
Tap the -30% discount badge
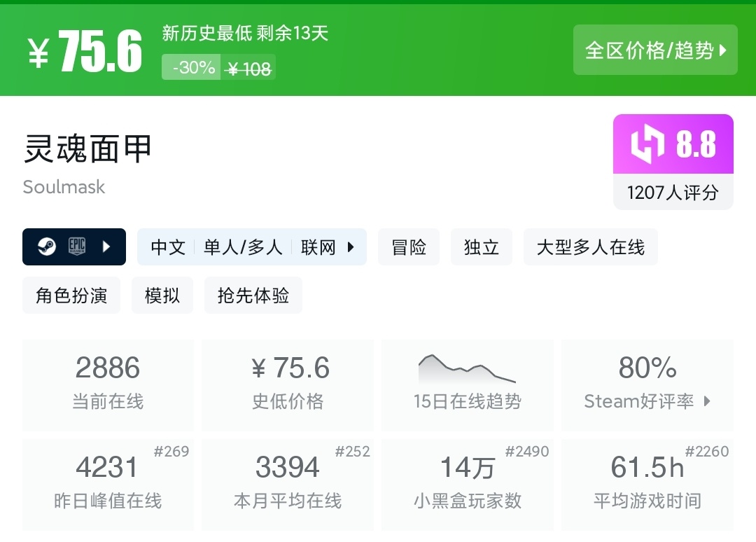(x=192, y=68)
